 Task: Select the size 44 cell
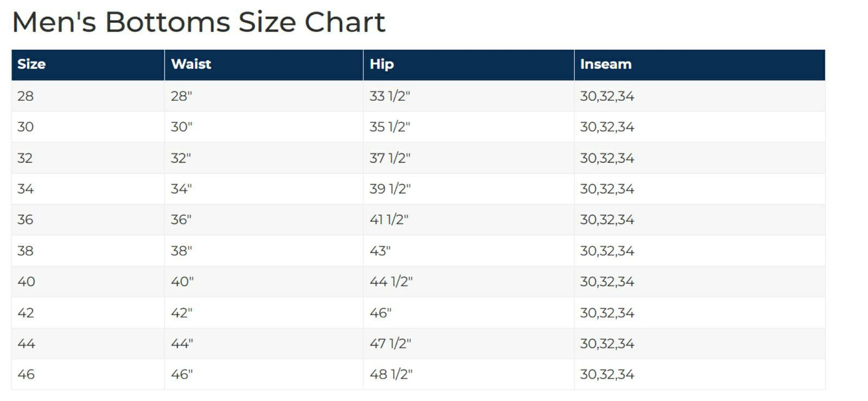88,344
